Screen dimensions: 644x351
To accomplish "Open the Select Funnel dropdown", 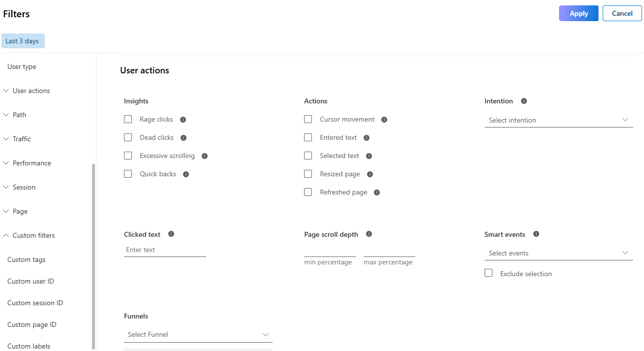I will pyautogui.click(x=198, y=334).
